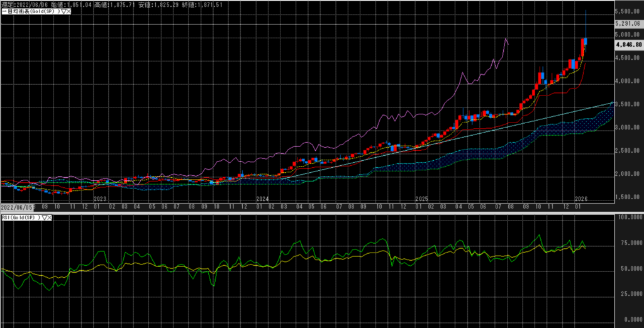Close the RSI(Gold(SP)) indicator panel
This screenshot has height=328, width=644.
pos(50,217)
